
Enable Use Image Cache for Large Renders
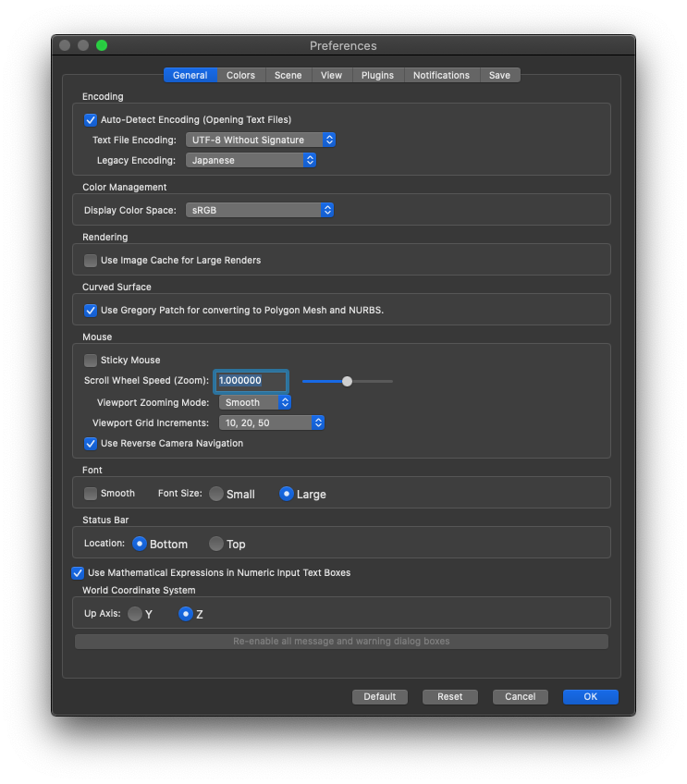tap(91, 261)
